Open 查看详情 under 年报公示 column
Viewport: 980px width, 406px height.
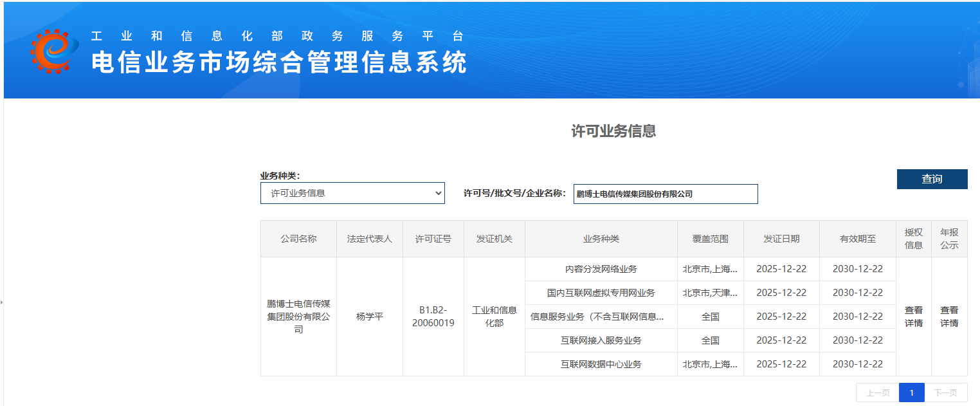point(949,317)
